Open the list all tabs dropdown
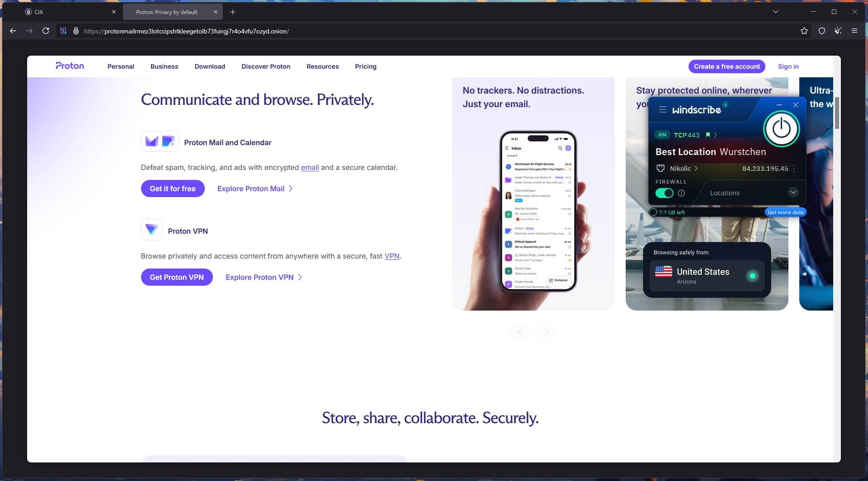Screen dimensions: 868x481 (x=776, y=12)
